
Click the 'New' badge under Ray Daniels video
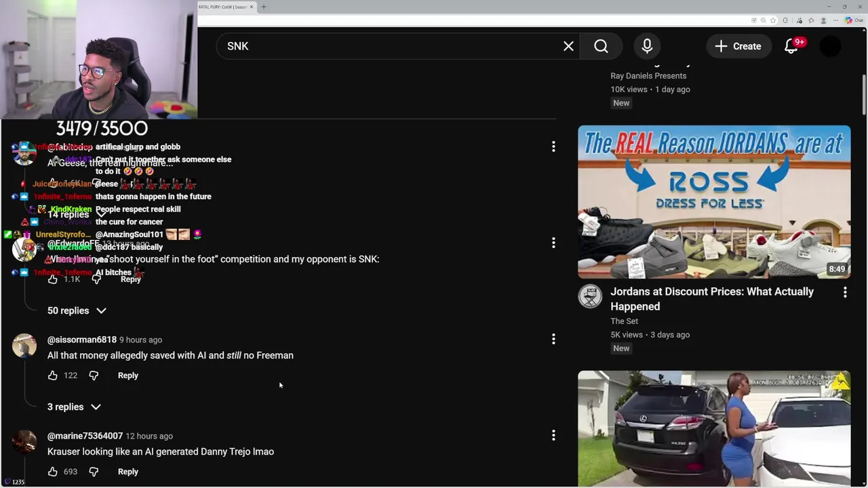point(621,103)
